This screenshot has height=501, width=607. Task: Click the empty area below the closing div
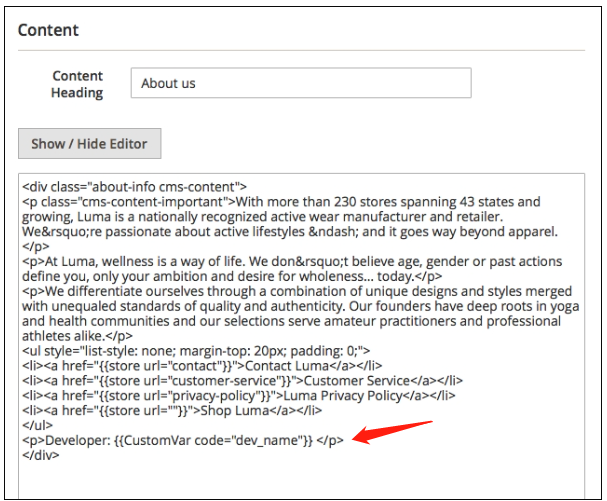click(x=300, y=482)
